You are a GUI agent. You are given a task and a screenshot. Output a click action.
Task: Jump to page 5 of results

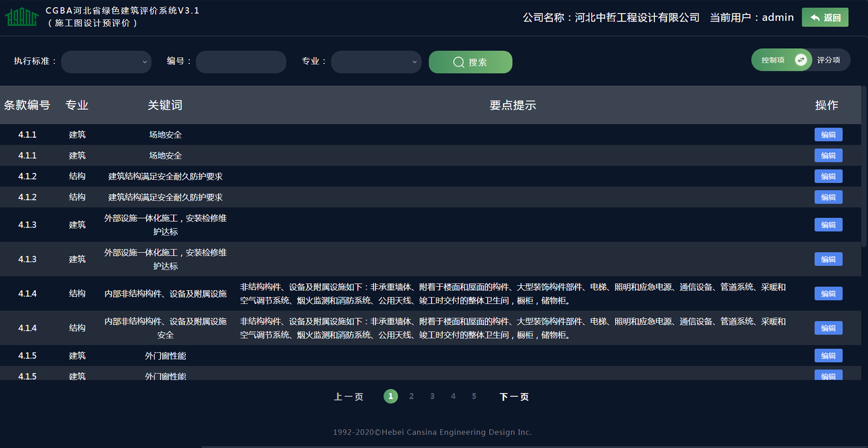[x=474, y=396]
